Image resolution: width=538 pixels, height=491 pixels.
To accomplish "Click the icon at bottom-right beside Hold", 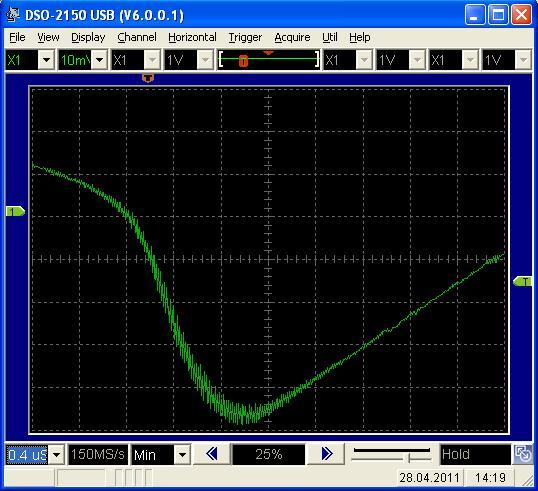I will click(x=523, y=454).
